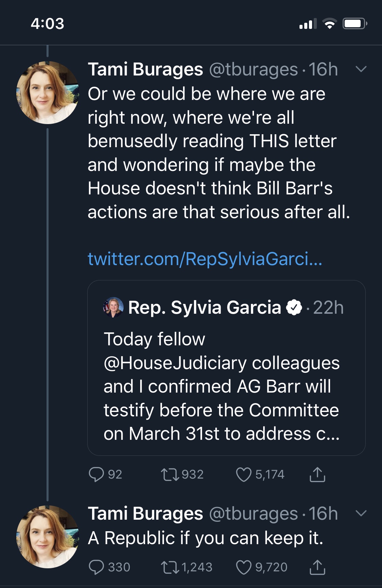This screenshot has width=382, height=588.
Task: Tap the battery indicator in status bar
Action: pyautogui.click(x=354, y=24)
